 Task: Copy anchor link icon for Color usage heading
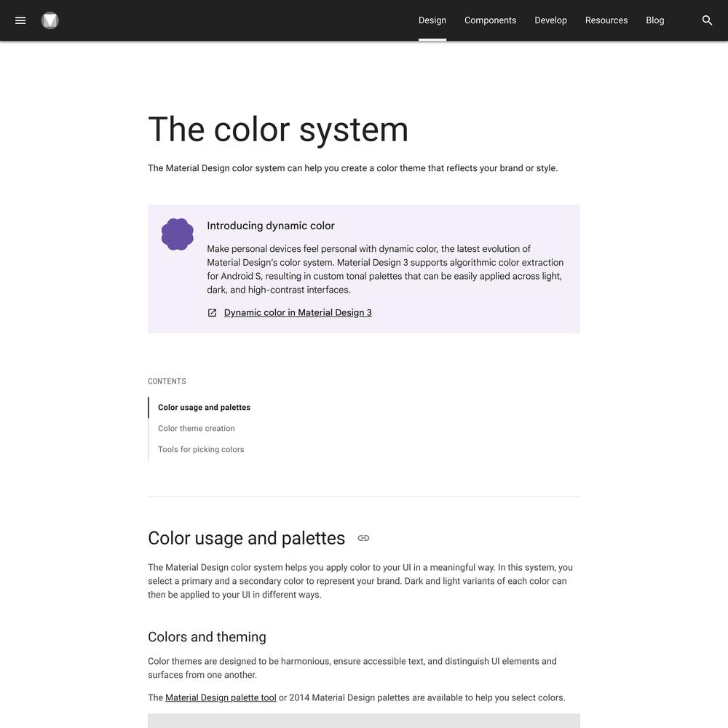pos(363,538)
